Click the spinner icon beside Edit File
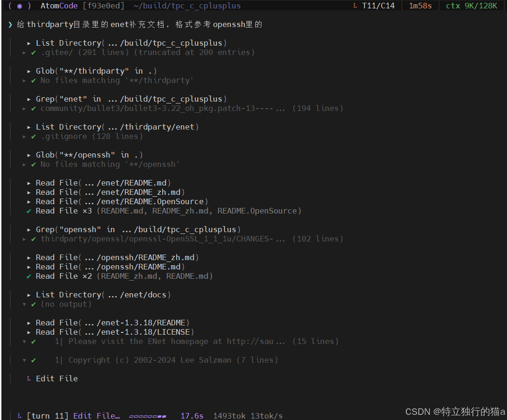 point(29,379)
